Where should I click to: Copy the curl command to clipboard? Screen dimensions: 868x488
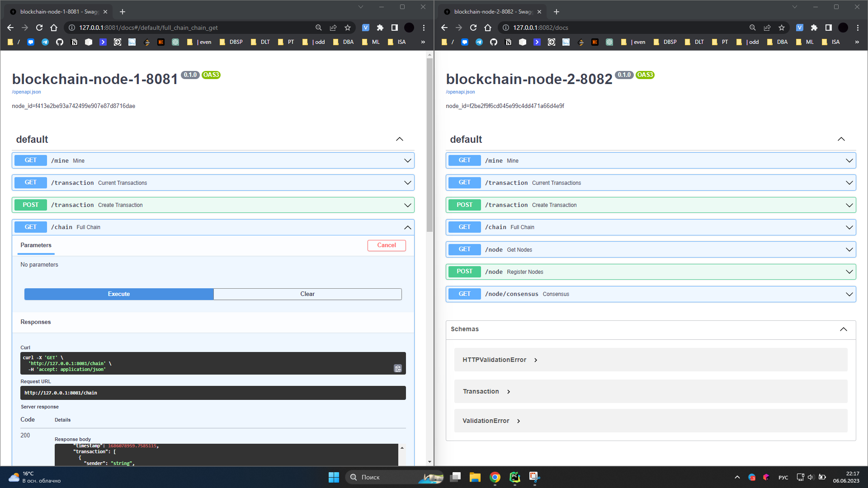397,368
